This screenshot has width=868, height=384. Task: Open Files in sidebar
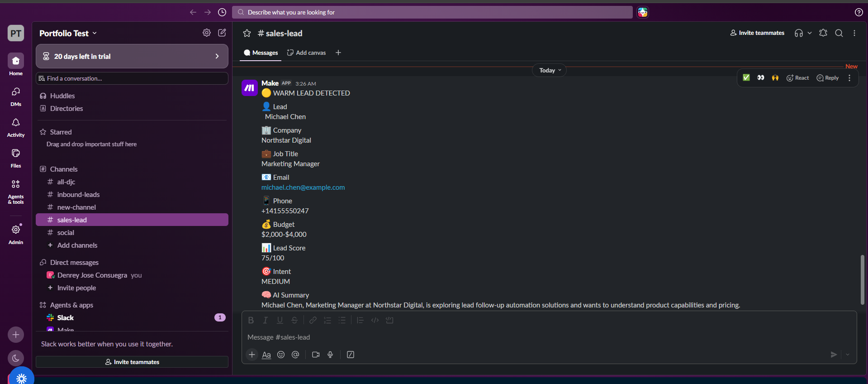16,158
